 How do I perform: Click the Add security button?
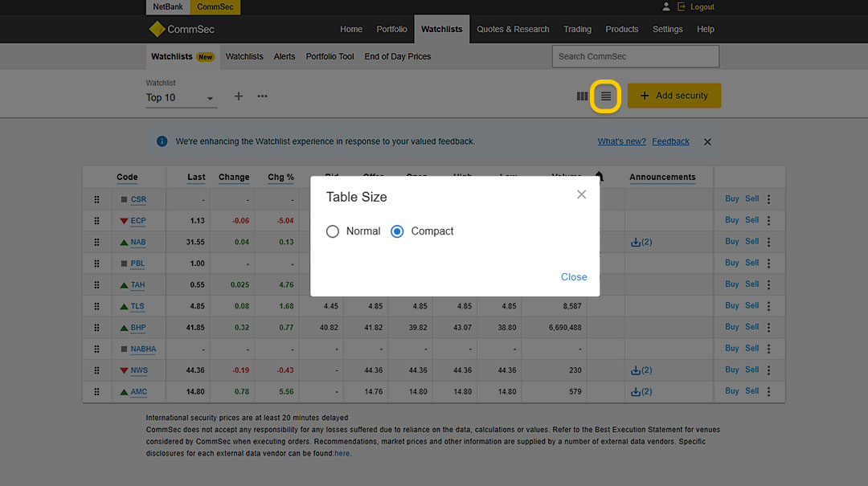(x=674, y=96)
